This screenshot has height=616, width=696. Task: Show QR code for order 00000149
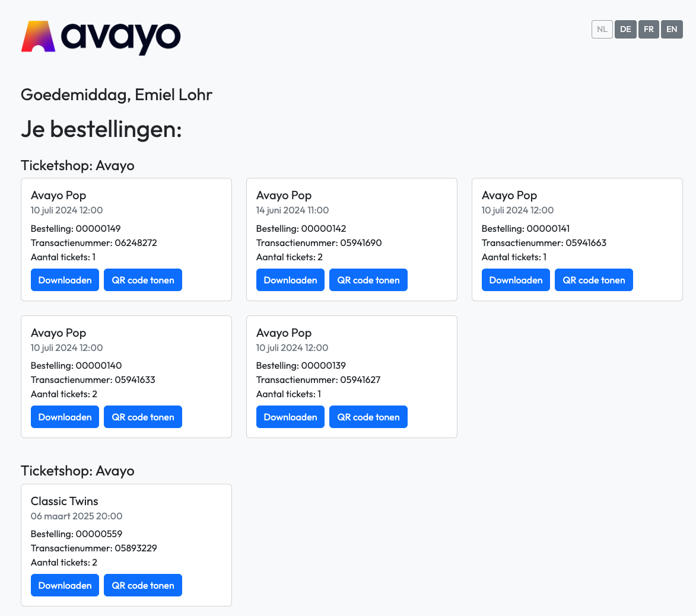tap(143, 280)
